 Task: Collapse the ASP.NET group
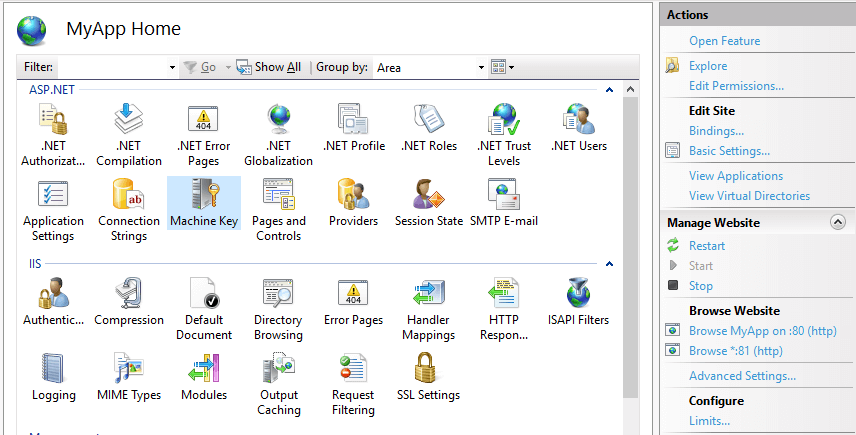click(x=609, y=90)
